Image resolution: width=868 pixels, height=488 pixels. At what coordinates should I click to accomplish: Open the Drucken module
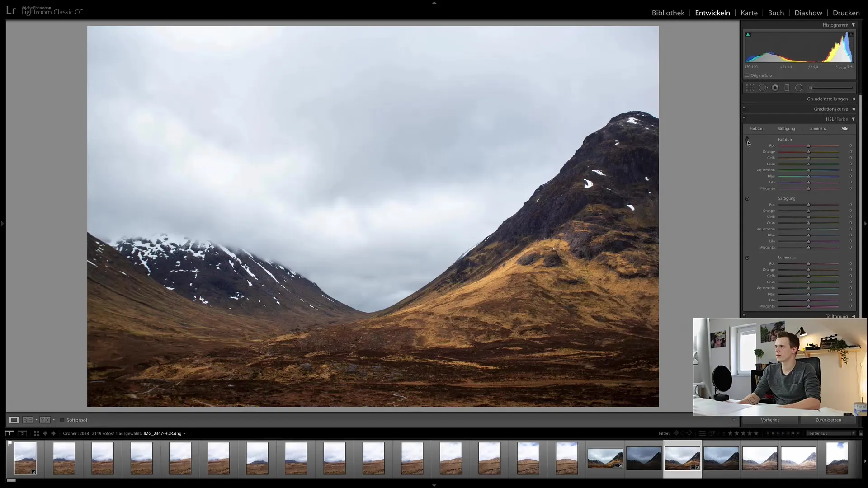pyautogui.click(x=846, y=13)
